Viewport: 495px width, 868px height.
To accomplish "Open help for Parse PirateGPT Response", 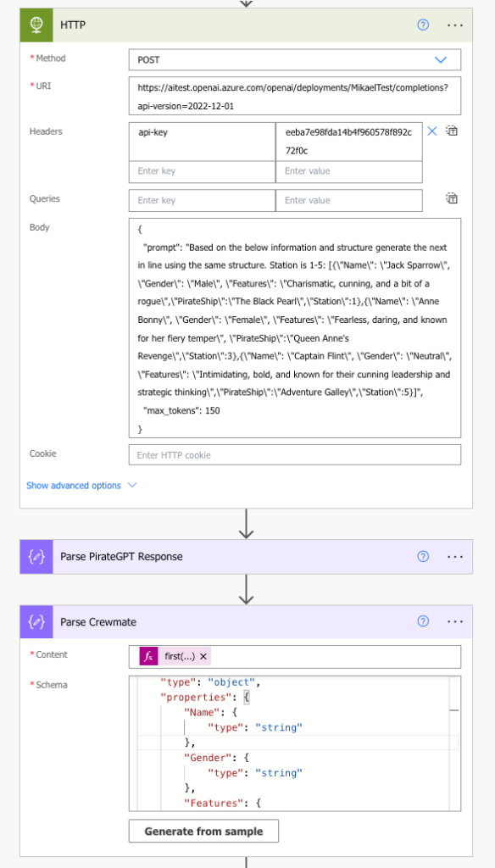I will click(x=423, y=556).
